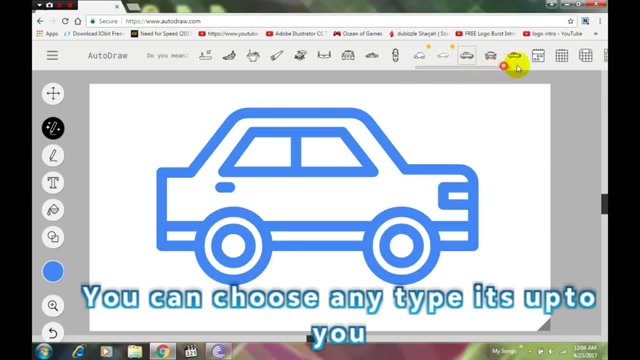
Task: Select the freehand Draw pencil tool
Action: [x=53, y=156]
